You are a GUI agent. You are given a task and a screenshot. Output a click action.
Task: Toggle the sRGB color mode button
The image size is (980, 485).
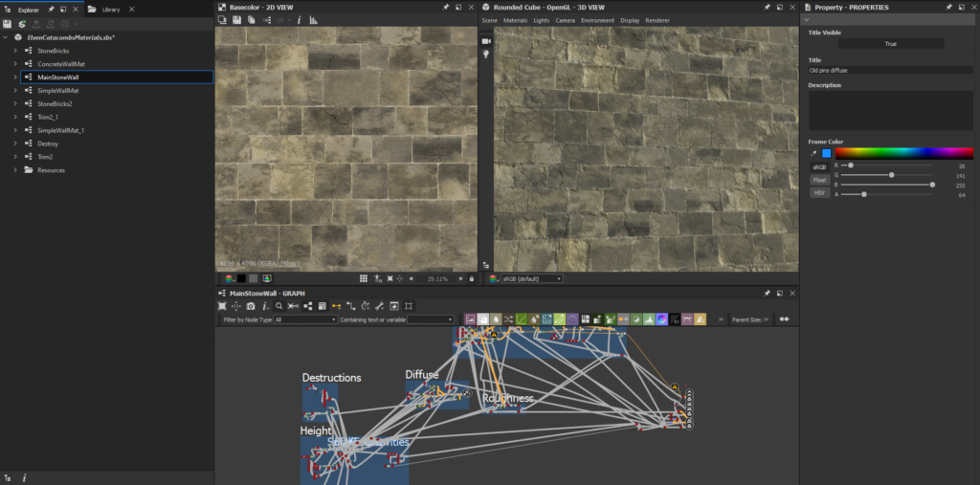point(820,166)
